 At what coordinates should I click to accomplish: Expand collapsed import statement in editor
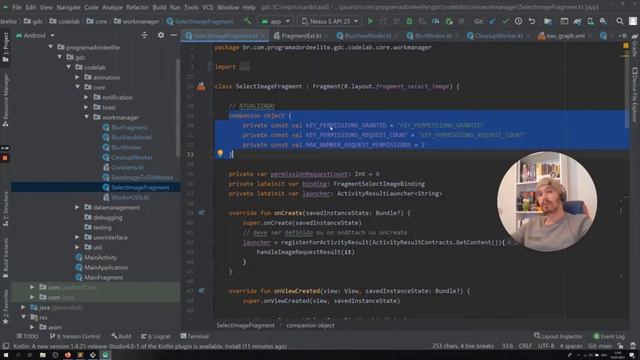tap(244, 67)
